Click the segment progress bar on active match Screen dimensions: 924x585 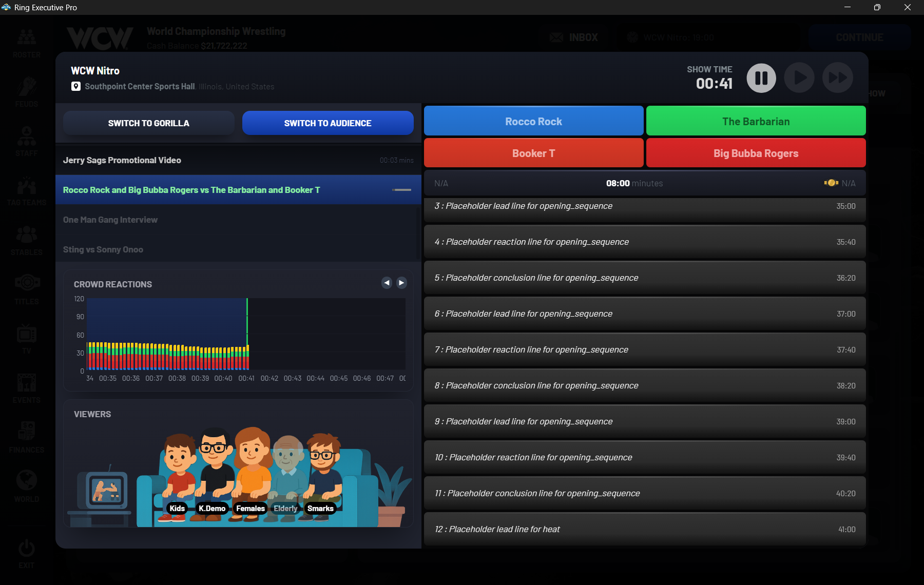[401, 190]
